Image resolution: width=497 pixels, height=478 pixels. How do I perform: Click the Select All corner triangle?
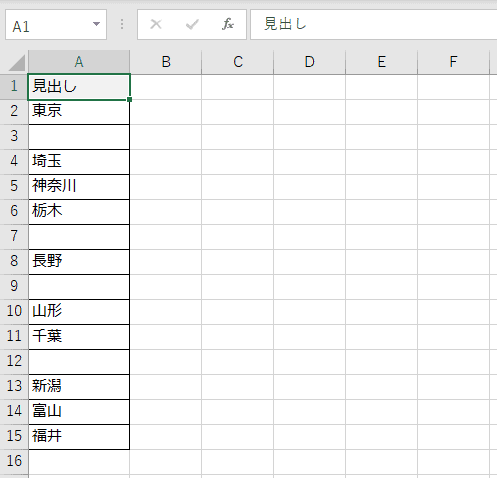(x=16, y=63)
